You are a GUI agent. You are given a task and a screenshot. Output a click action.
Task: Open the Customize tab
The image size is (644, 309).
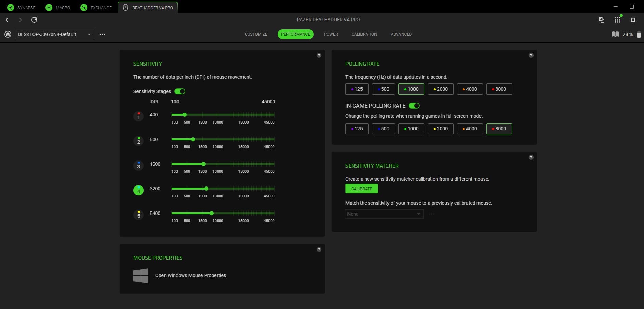(256, 34)
